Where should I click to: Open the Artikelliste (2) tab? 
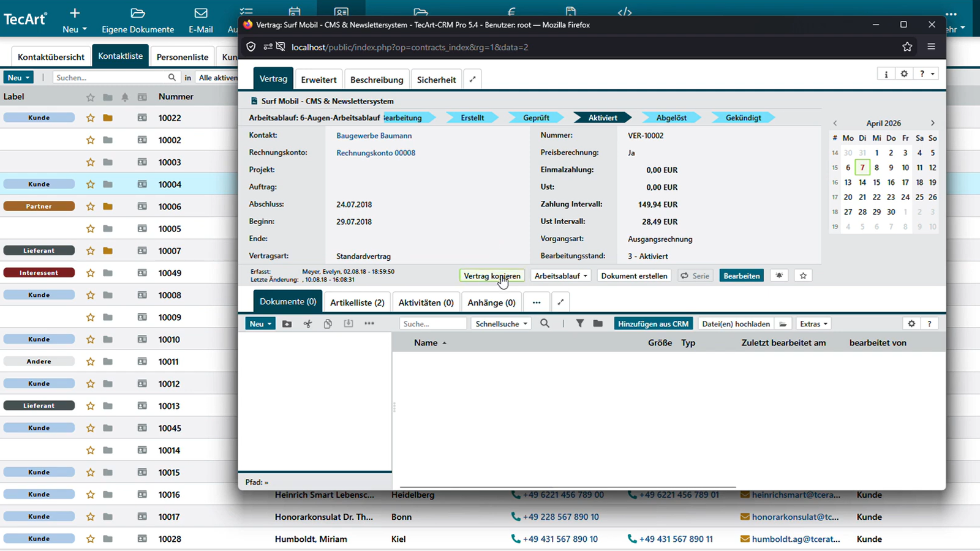357,302
